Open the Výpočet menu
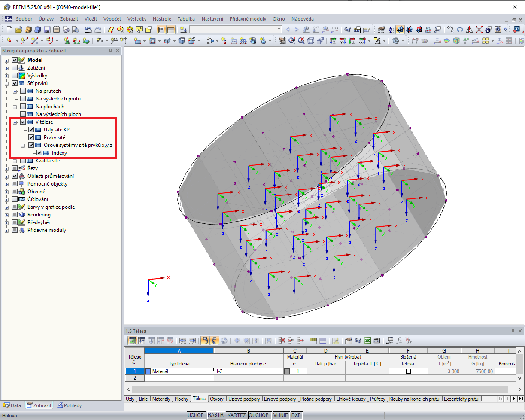 click(x=112, y=19)
